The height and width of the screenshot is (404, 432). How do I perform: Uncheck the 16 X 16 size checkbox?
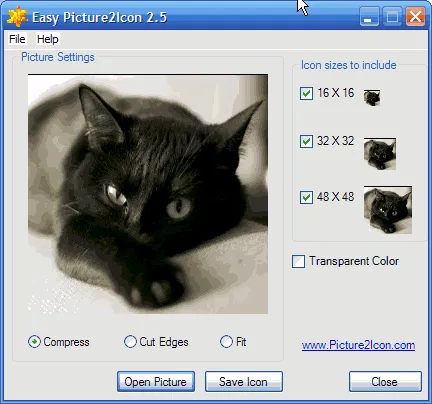click(x=306, y=93)
